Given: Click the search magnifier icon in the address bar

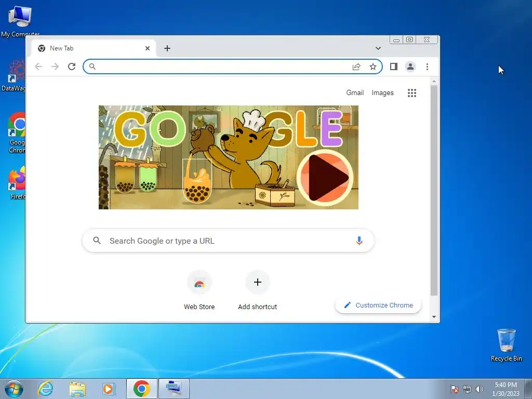Looking at the screenshot, I should (92, 66).
